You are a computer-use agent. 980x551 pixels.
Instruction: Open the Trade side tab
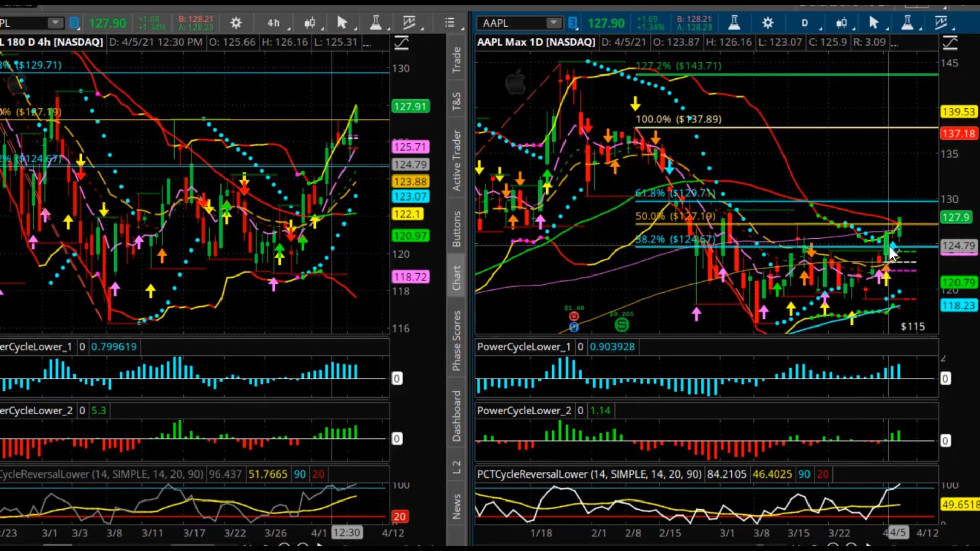pyautogui.click(x=456, y=60)
